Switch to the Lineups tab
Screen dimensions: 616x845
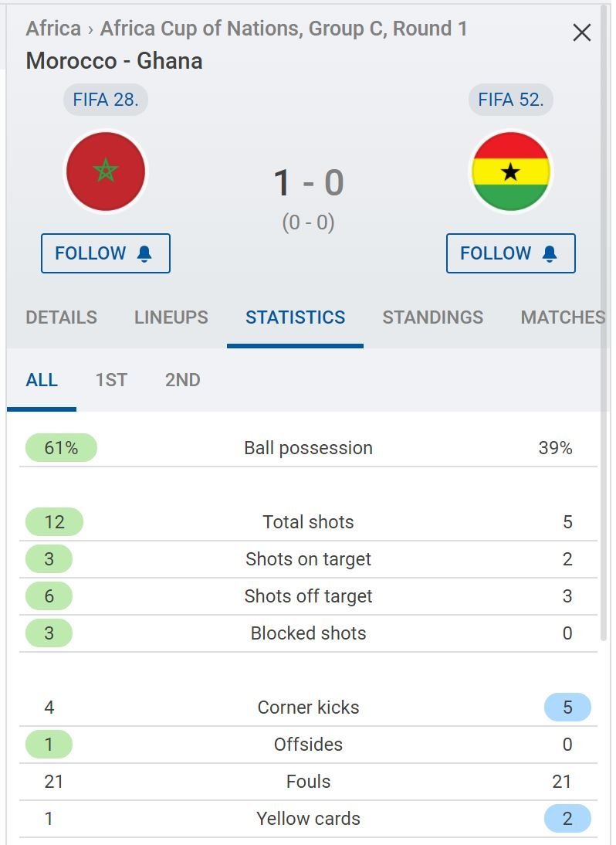[x=171, y=317]
